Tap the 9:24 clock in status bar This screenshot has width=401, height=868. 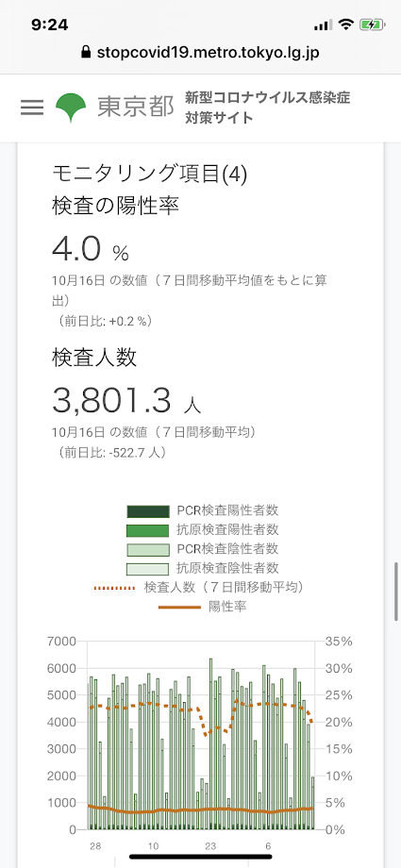(x=50, y=25)
